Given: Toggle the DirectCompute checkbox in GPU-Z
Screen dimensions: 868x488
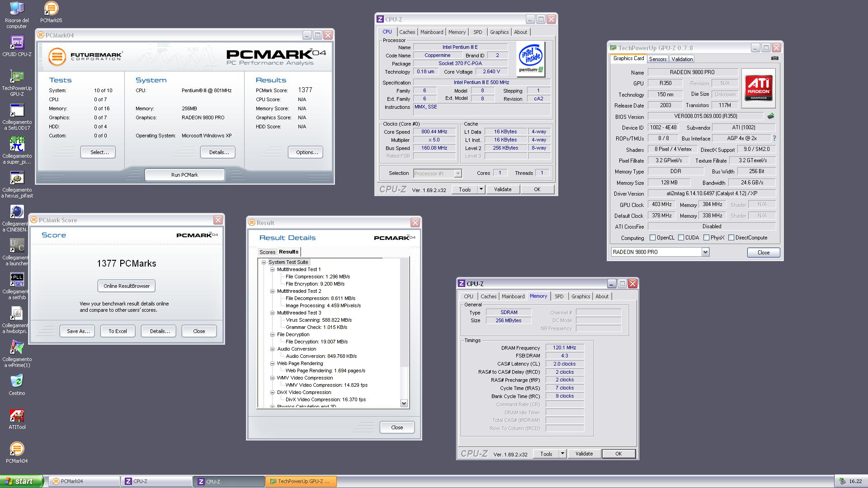Looking at the screenshot, I should 731,238.
